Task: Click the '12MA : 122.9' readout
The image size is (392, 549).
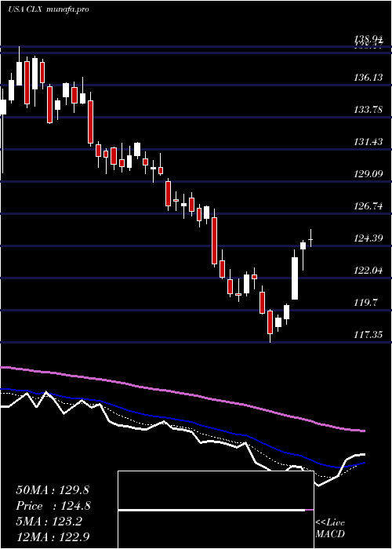Action: [x=54, y=537]
